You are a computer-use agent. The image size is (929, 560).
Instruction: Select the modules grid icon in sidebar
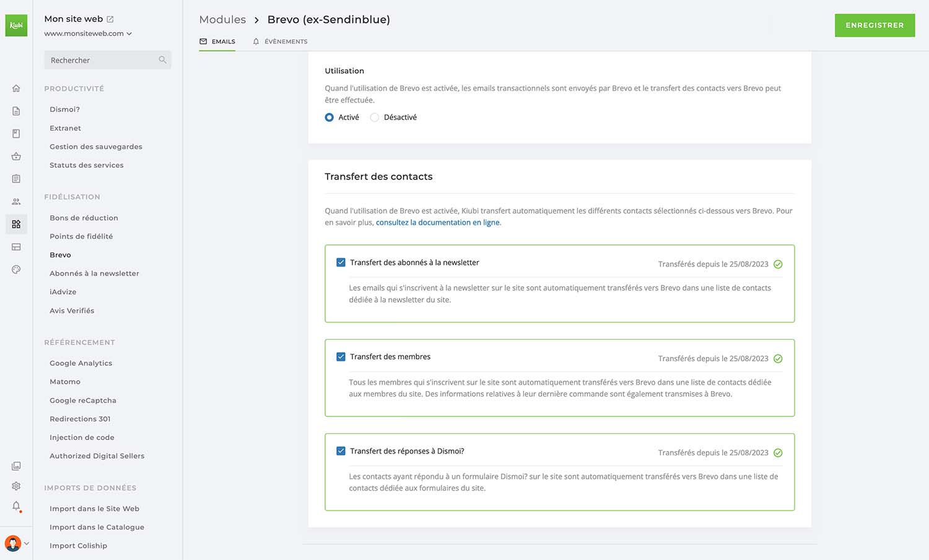click(x=16, y=224)
